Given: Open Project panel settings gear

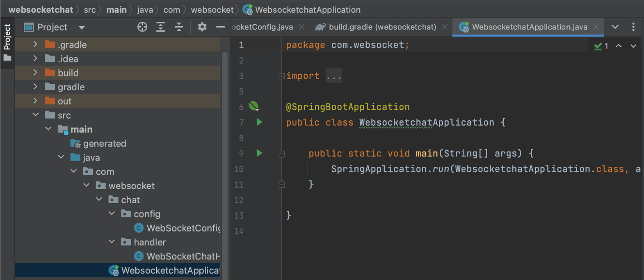Looking at the screenshot, I should [x=202, y=27].
